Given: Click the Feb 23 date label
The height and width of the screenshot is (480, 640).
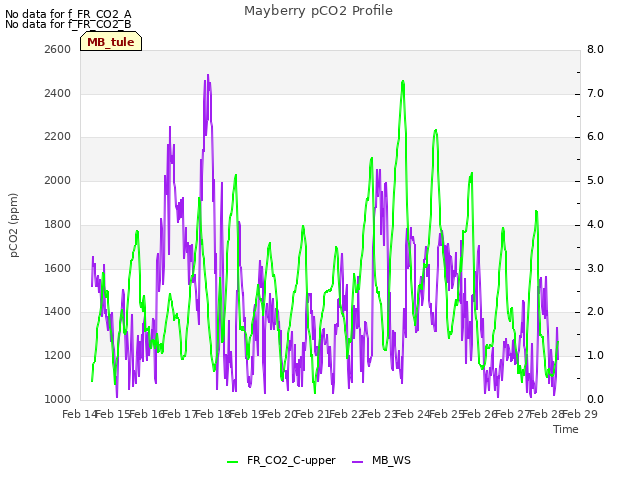Looking at the screenshot, I should click(x=380, y=414).
